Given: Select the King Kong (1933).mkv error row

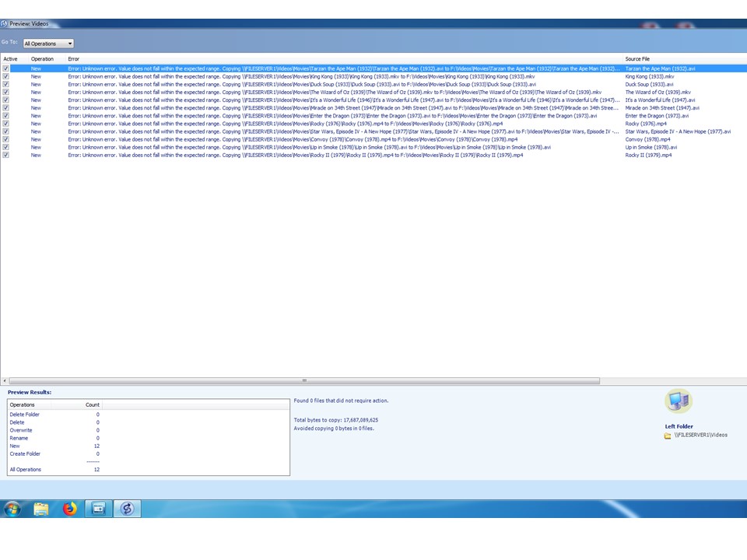Looking at the screenshot, I should tap(311, 76).
